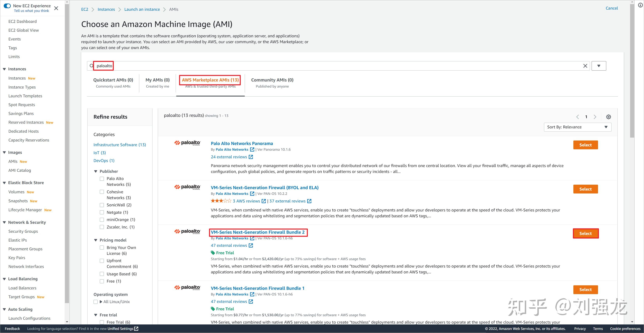Screen dimensions: 644x333
Task: Open the Sort By Relevance dropdown
Action: click(x=577, y=127)
